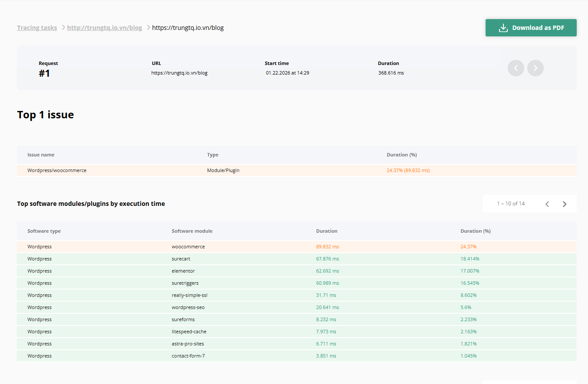Click the 67.876 ms surecart duration
This screenshot has height=384, width=588.
pyautogui.click(x=328, y=259)
